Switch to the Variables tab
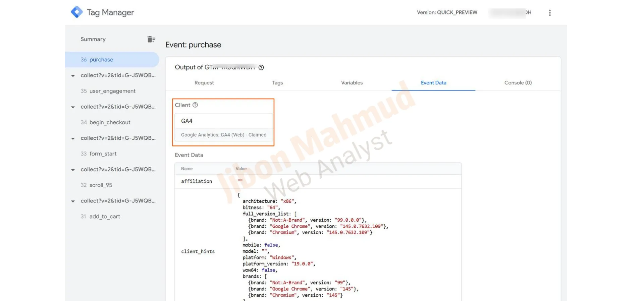Screen dimensions: 644x301 tap(352, 83)
